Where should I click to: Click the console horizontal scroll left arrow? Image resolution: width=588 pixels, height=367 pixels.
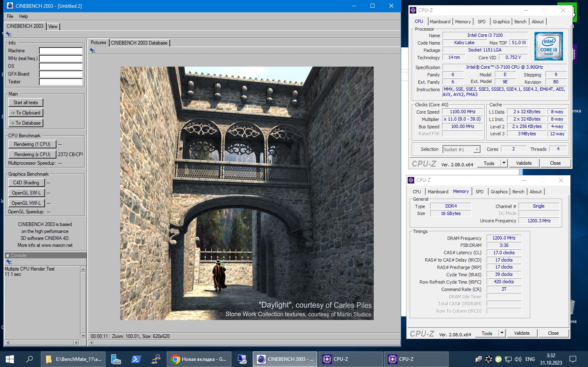pos(7,342)
